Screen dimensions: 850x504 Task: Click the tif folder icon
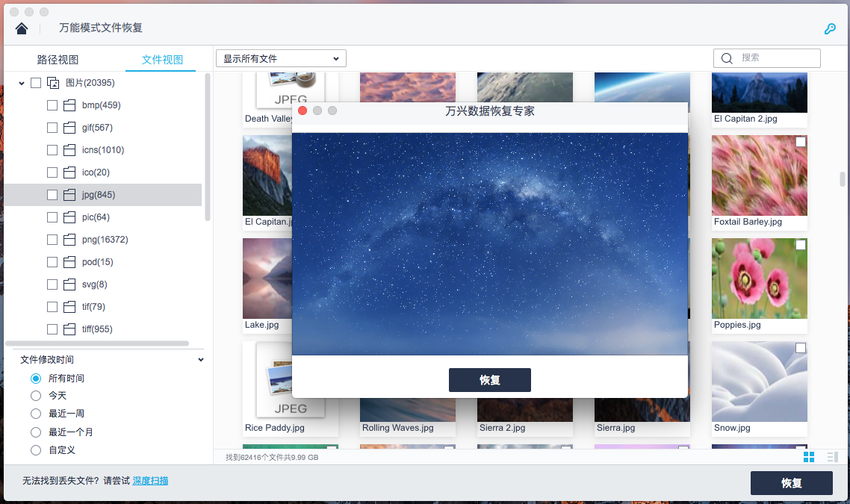click(69, 307)
